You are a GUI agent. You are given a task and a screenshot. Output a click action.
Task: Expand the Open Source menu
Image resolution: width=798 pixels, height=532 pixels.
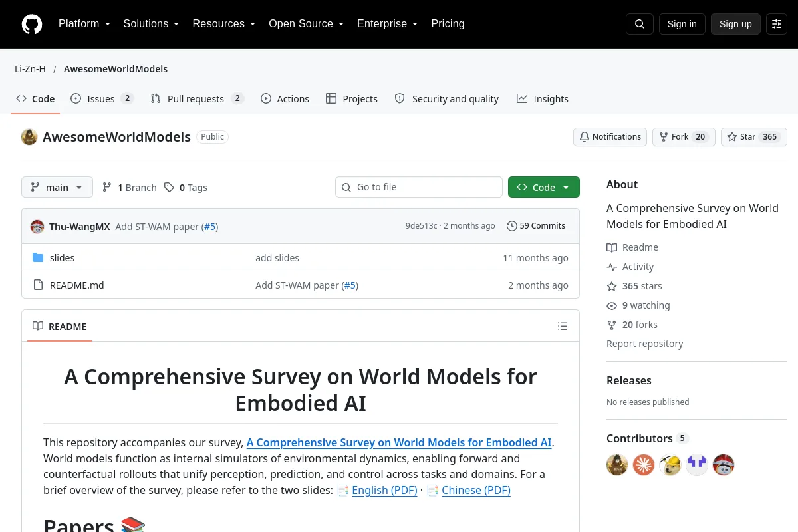point(306,24)
